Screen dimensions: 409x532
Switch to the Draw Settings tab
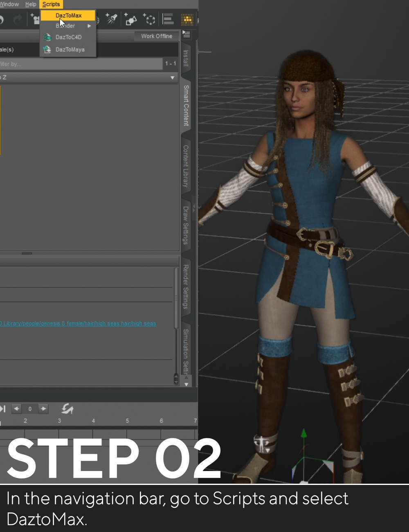click(x=186, y=225)
